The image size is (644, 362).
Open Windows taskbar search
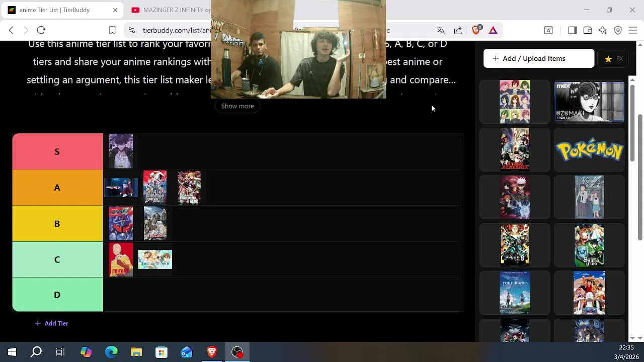coord(36,352)
